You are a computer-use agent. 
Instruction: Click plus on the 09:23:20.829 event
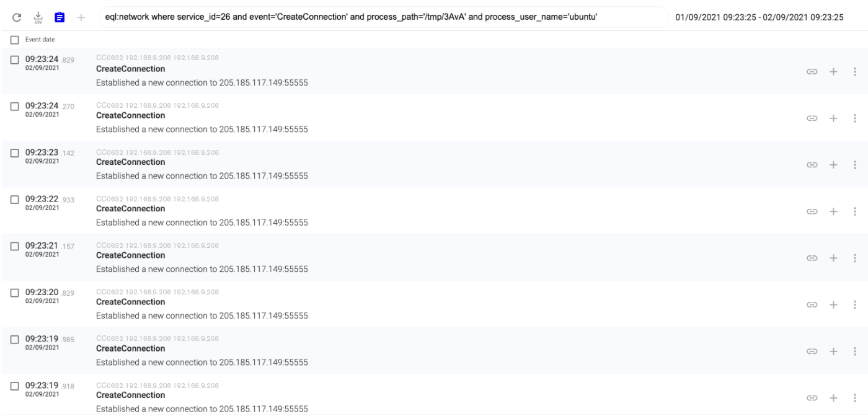click(x=833, y=304)
